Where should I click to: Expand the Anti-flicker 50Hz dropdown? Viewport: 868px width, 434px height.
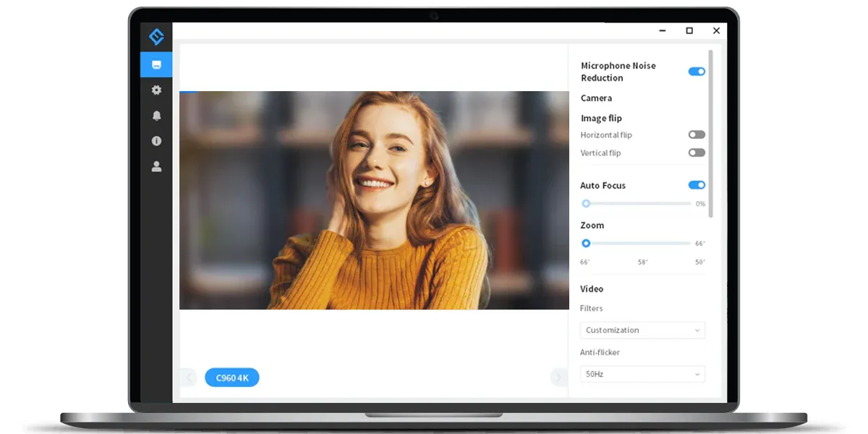point(642,374)
